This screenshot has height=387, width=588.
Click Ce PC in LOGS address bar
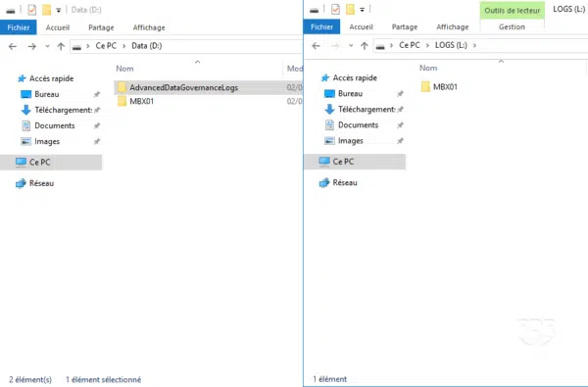click(409, 45)
